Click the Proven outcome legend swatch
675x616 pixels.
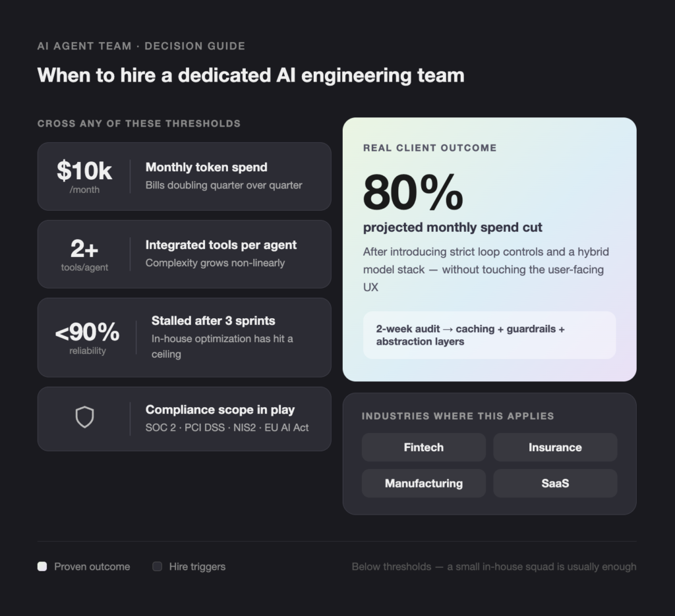tap(42, 567)
